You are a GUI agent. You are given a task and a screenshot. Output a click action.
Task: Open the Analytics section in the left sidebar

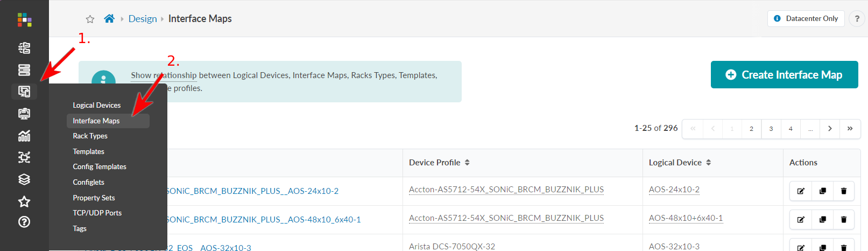coord(24,136)
